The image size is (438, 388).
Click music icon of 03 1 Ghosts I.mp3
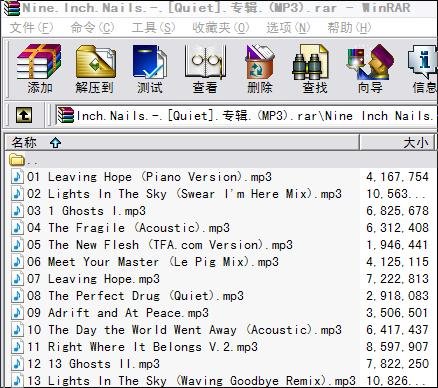click(x=17, y=211)
